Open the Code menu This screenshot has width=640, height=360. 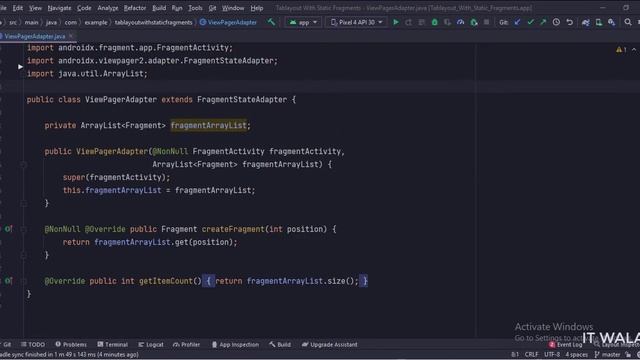[84, 8]
